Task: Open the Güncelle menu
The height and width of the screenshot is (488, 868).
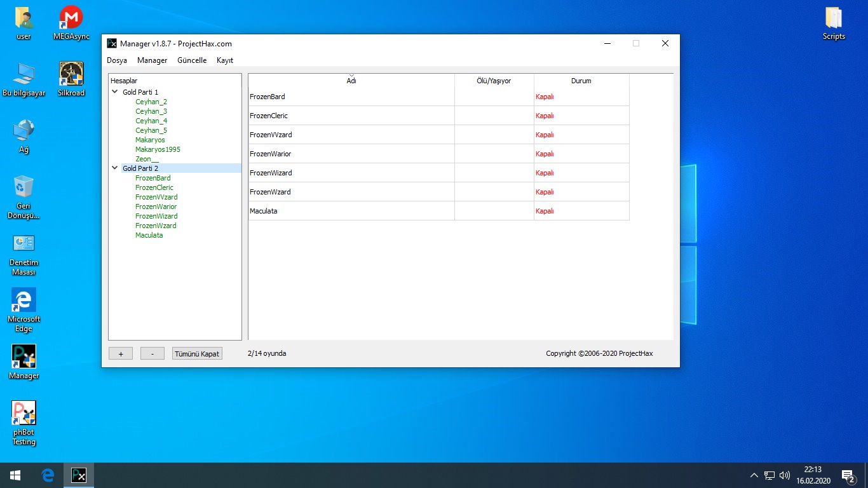Action: [x=192, y=60]
